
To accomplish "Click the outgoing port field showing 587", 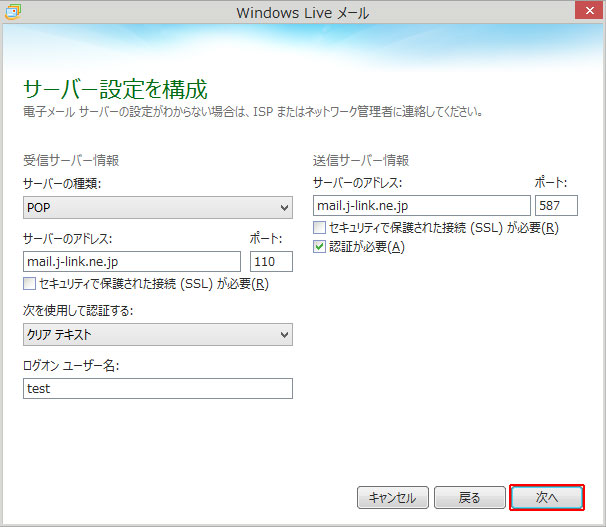I will (556, 206).
